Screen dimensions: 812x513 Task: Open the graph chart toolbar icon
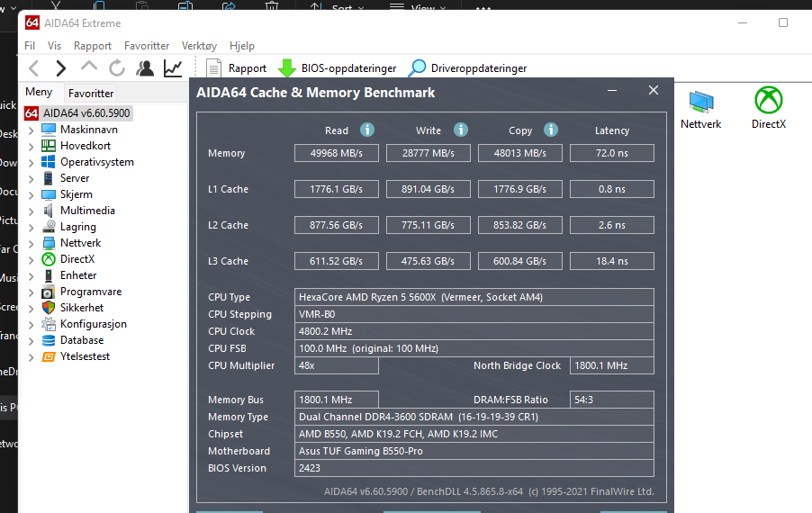click(173, 67)
